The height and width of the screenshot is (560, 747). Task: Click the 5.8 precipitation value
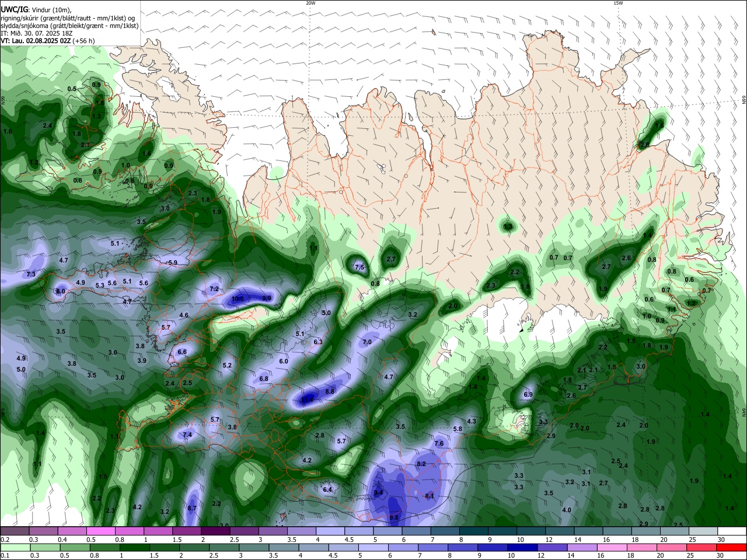coord(458,429)
